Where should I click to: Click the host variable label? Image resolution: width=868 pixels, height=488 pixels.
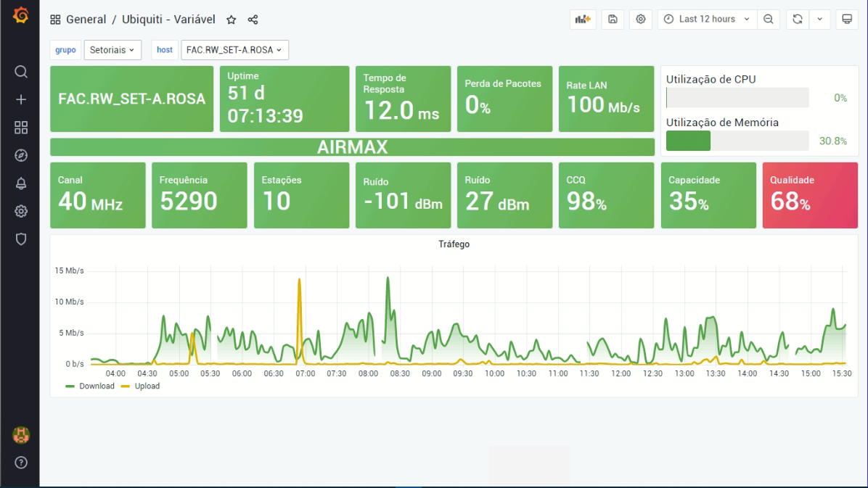pyautogui.click(x=165, y=50)
